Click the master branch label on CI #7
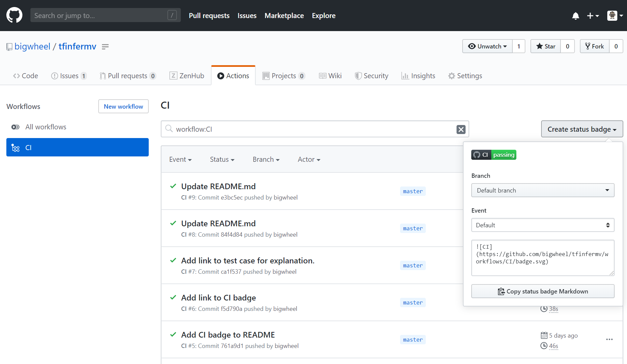Viewport: 627px width, 364px height. pyautogui.click(x=413, y=265)
